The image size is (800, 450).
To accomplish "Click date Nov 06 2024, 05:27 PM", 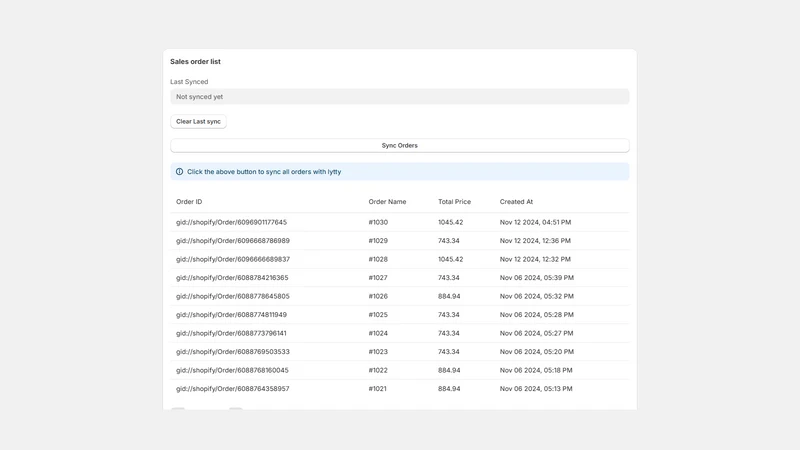I will point(536,333).
